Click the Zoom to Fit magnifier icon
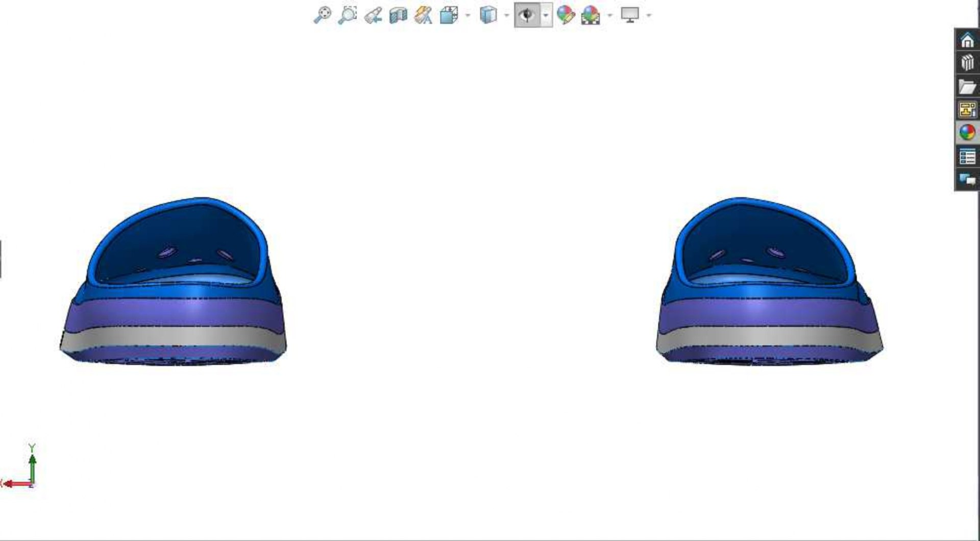This screenshot has width=980, height=541. click(x=322, y=15)
